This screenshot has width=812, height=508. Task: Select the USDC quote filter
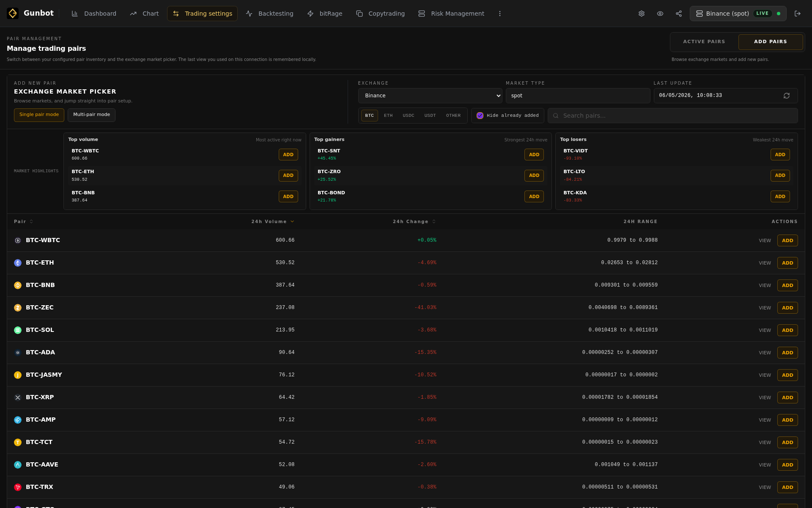[x=409, y=116]
